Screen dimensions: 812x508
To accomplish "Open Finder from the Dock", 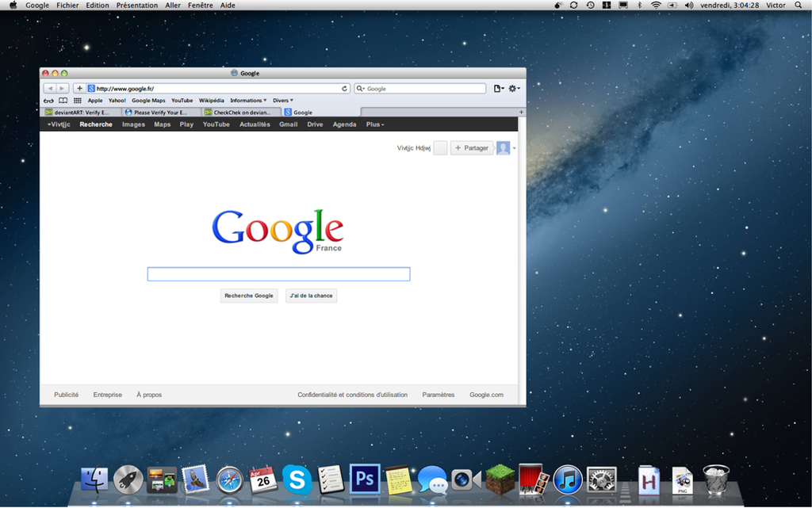I will coord(94,479).
